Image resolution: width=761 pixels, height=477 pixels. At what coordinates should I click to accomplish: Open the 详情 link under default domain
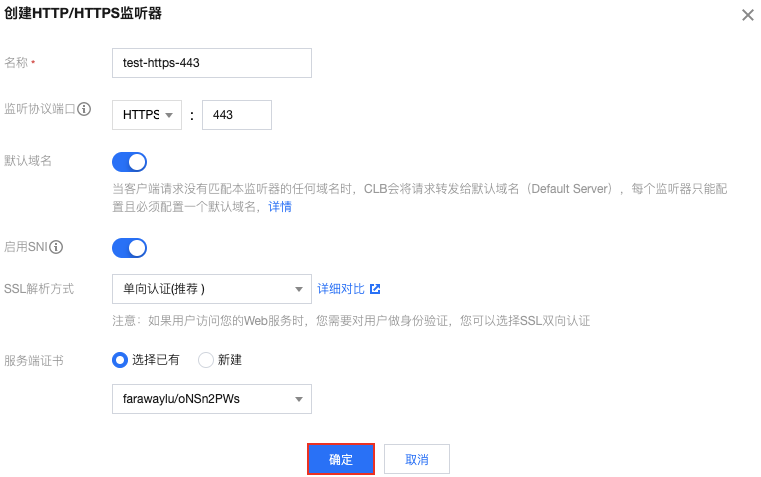[280, 207]
